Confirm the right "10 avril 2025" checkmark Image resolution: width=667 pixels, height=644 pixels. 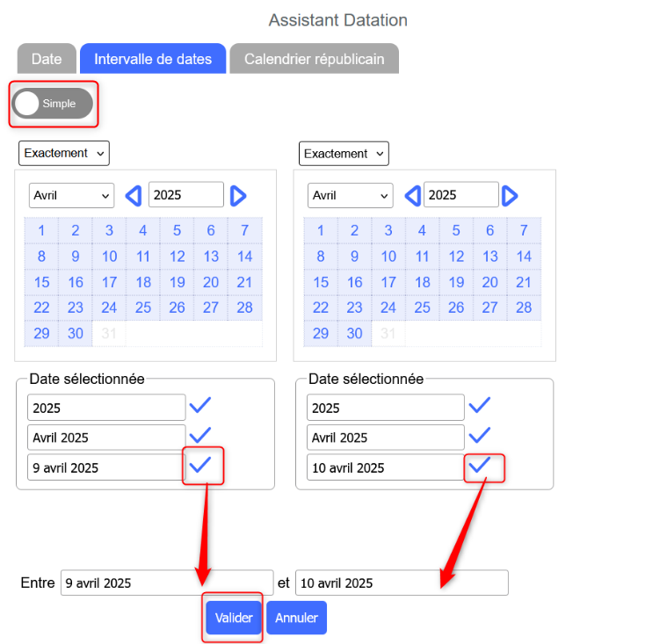(480, 466)
